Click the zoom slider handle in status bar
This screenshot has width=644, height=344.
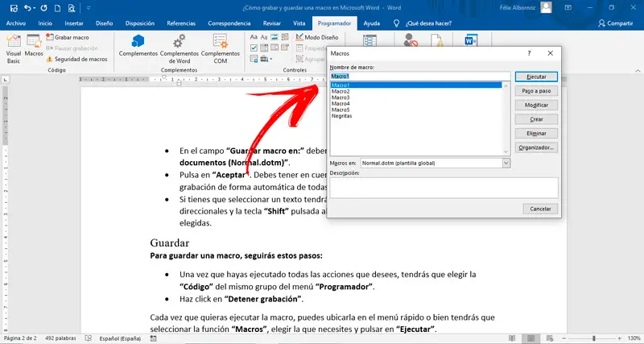(x=594, y=338)
